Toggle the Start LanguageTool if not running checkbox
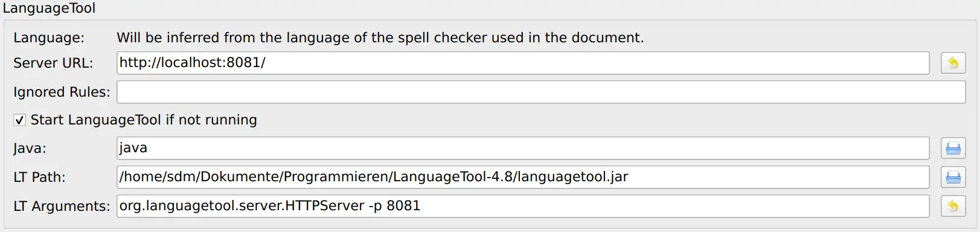980x232 pixels. pos(19,120)
